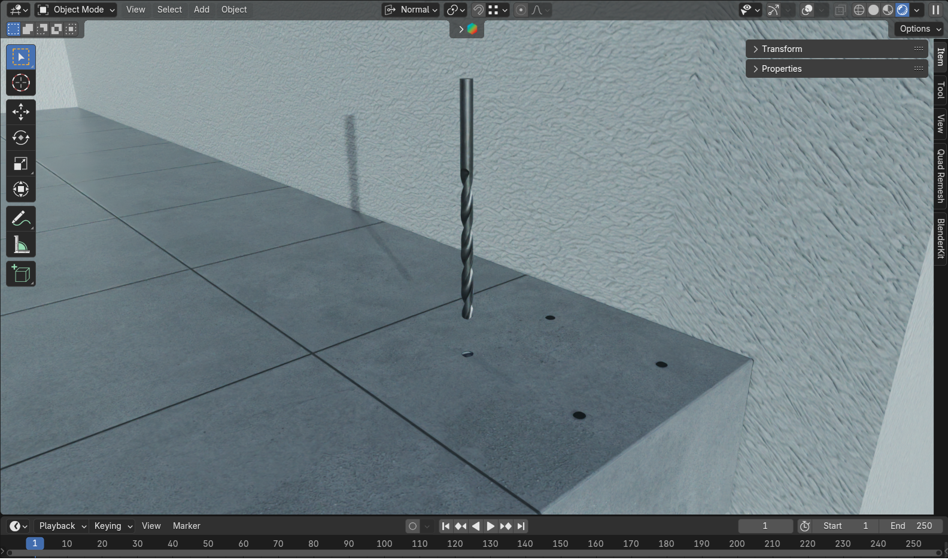
Task: Select the Cursor tool in toolbar
Action: click(21, 83)
